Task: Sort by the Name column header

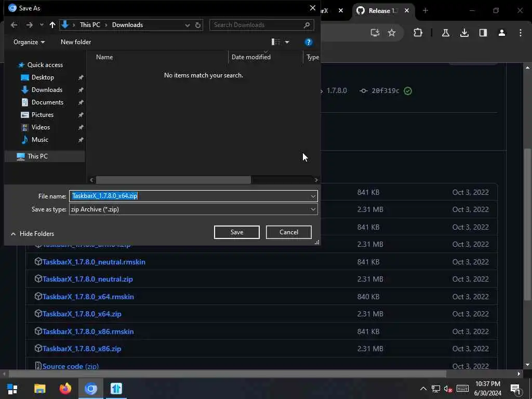Action: click(104, 57)
